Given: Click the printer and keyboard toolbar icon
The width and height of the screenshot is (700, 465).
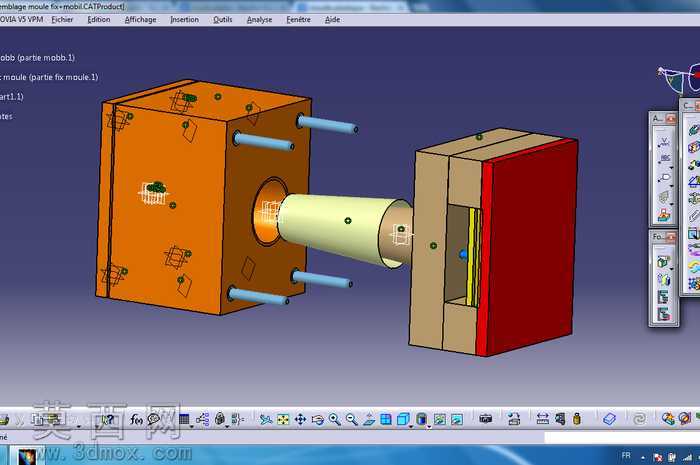Looking at the screenshot, I should tap(514, 419).
